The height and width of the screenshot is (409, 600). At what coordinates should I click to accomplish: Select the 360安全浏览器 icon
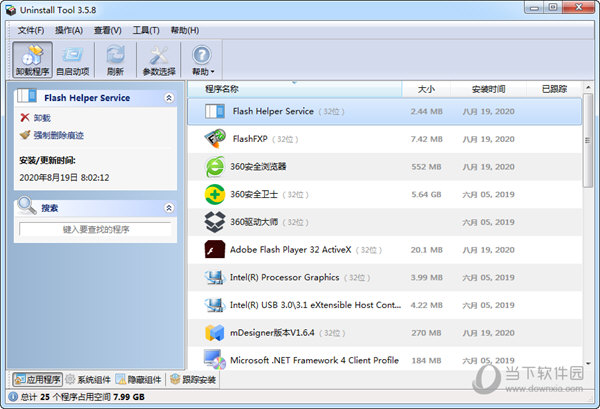[x=215, y=166]
